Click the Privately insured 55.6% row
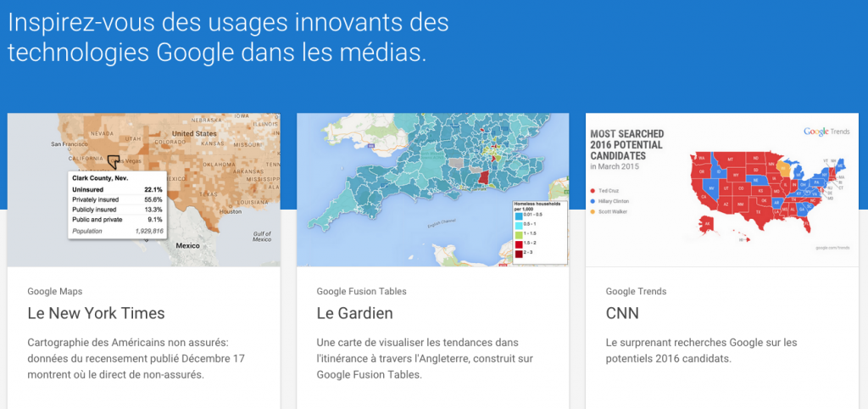 117,199
